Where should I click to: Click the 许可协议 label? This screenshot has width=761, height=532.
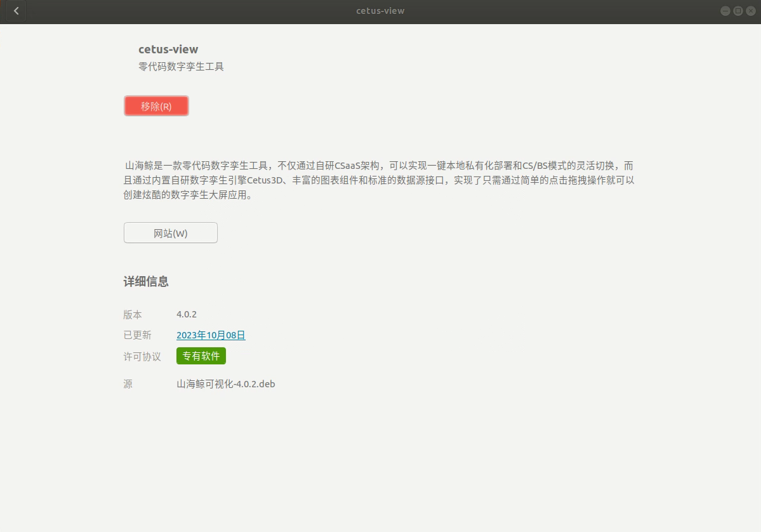click(x=142, y=357)
